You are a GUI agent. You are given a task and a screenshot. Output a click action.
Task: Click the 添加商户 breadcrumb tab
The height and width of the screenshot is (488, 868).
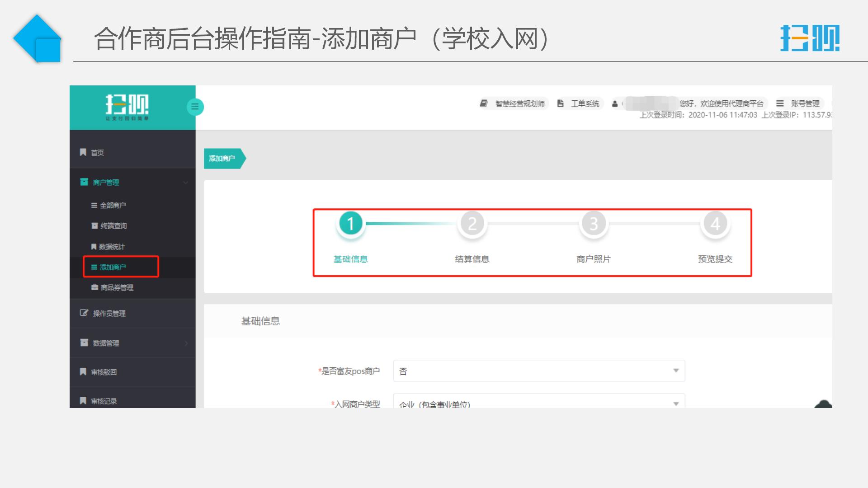pos(225,159)
